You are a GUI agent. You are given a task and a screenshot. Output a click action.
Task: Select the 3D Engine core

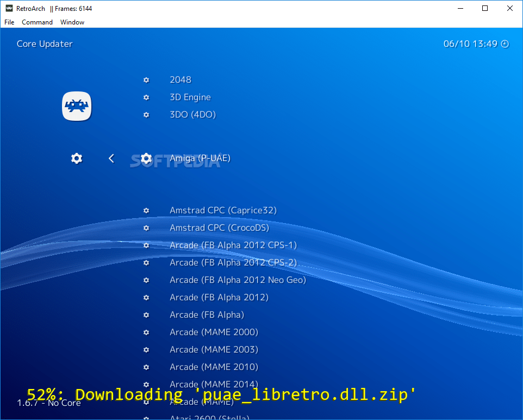coord(190,97)
